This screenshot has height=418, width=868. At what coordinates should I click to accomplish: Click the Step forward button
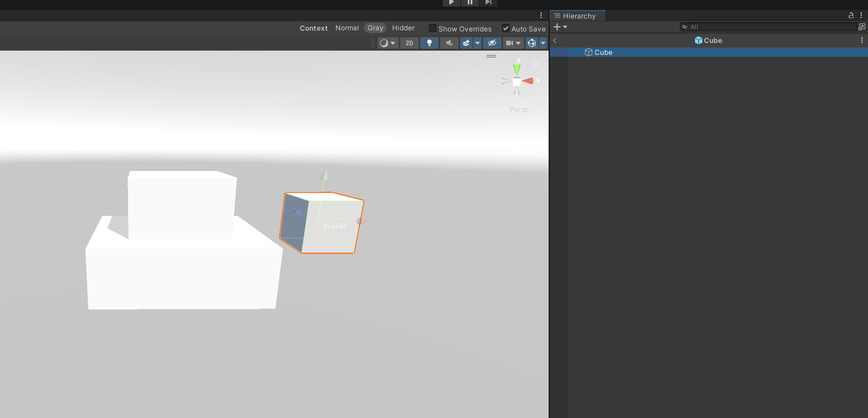[x=488, y=3]
